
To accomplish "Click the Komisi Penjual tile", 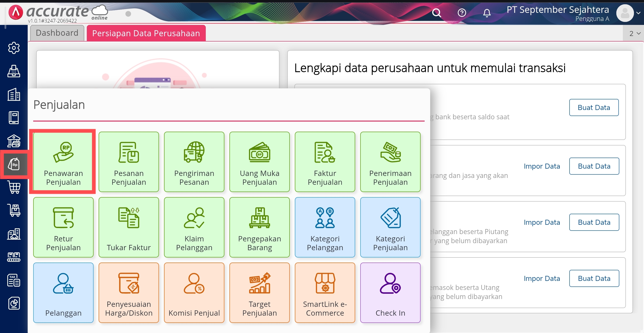I will tap(194, 292).
